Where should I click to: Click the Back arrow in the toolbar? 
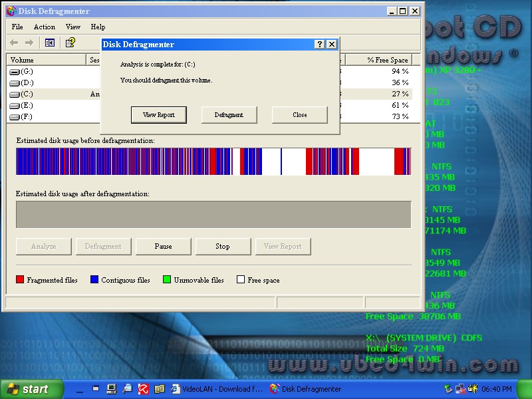(15, 43)
